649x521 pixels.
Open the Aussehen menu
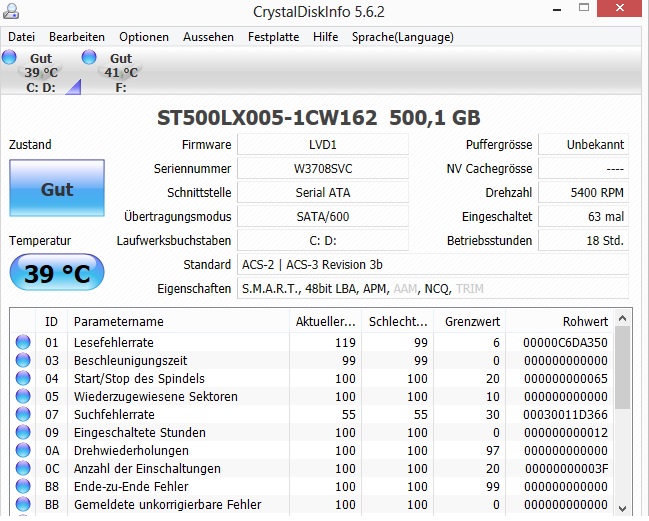click(209, 37)
